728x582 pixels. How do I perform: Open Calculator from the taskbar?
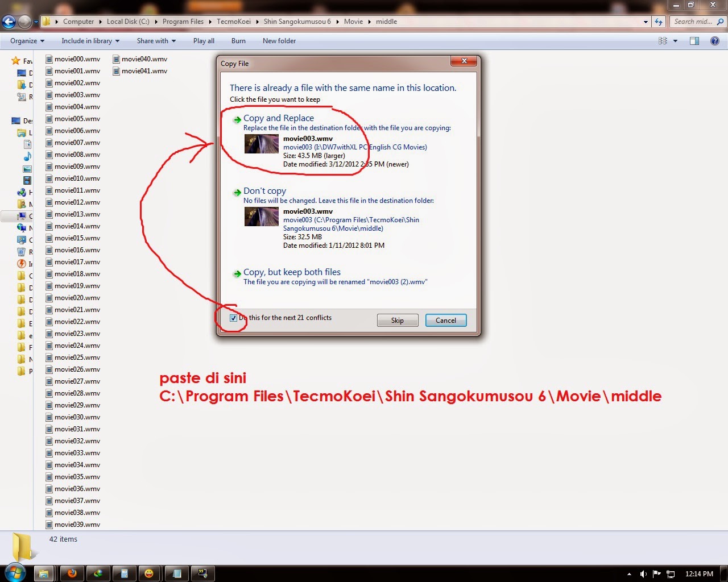[x=124, y=573]
